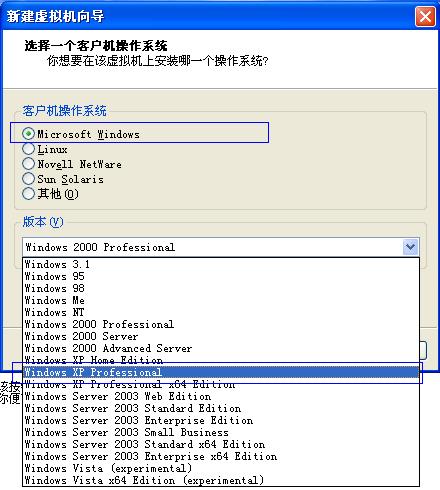Pick Windows Vista (experimental) from list
Screen dimensions: 440x490
[x=221, y=468]
